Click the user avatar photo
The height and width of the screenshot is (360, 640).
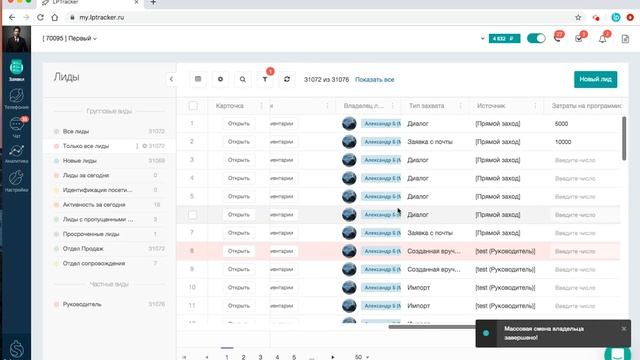(16, 39)
